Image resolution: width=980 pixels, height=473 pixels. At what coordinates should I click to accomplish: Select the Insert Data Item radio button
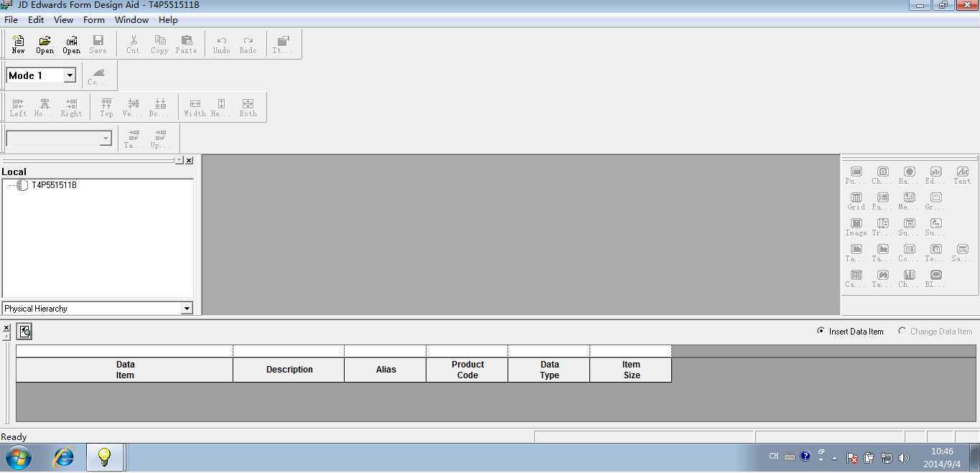coord(821,331)
